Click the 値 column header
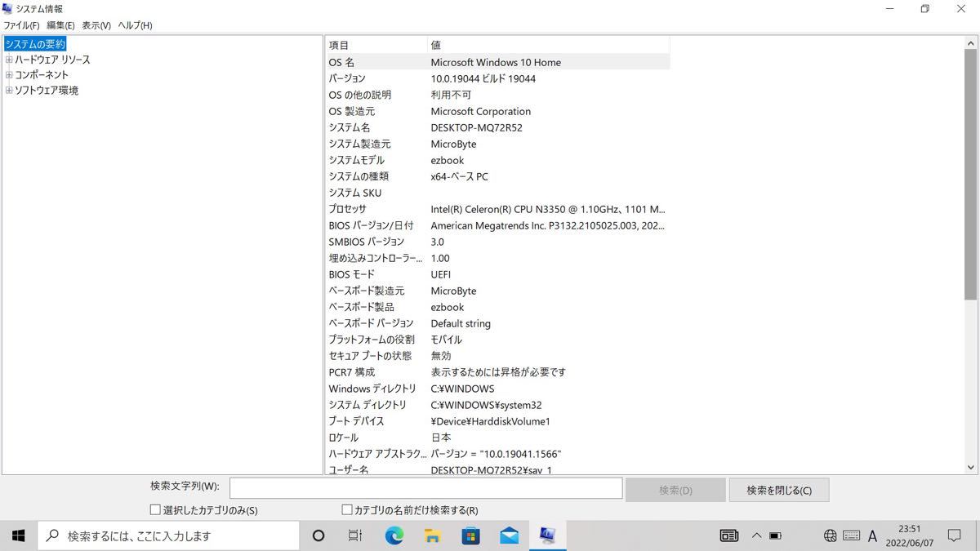980x551 pixels. point(548,45)
